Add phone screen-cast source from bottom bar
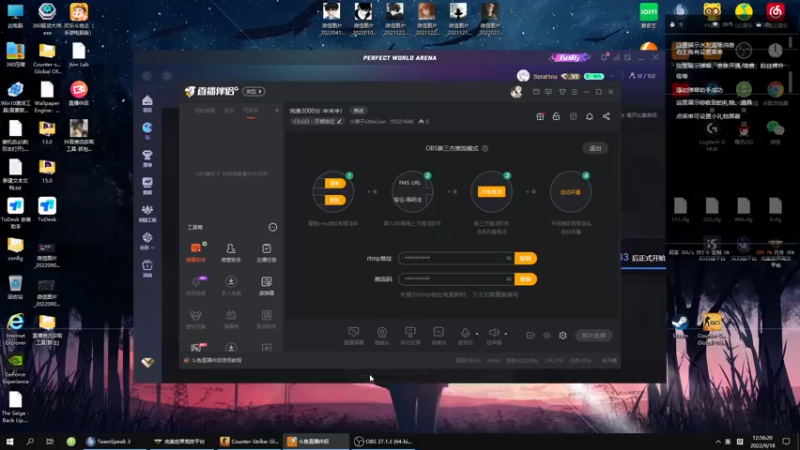 point(410,336)
